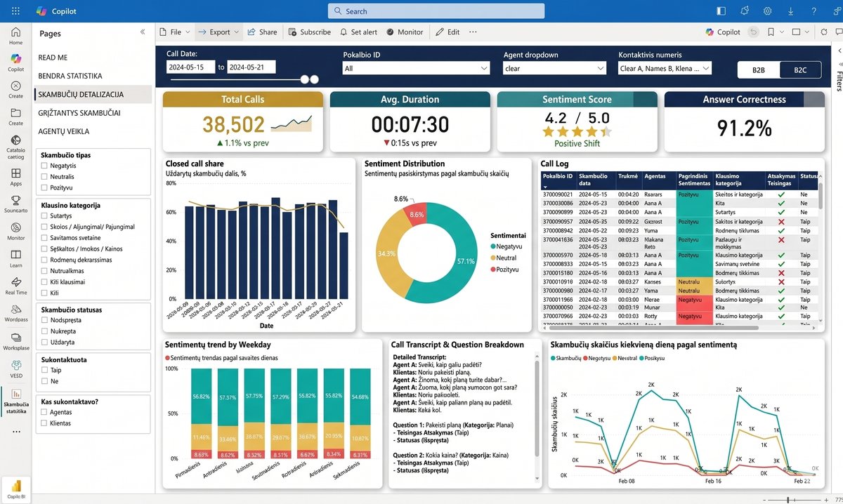843x504 pixels.
Task: Click Subscribe in the toolbar
Action: [309, 32]
